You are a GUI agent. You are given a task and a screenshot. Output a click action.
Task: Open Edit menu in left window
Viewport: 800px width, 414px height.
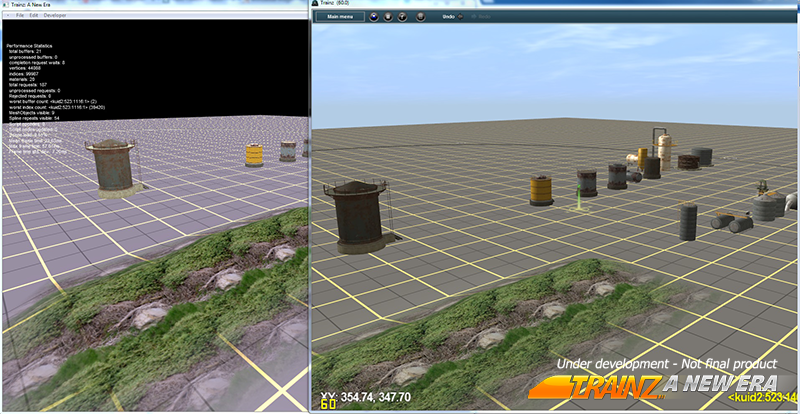coord(34,15)
